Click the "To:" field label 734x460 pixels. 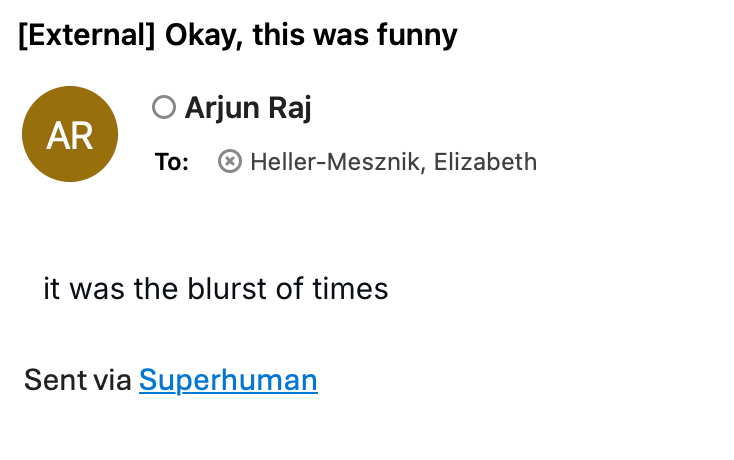click(172, 162)
